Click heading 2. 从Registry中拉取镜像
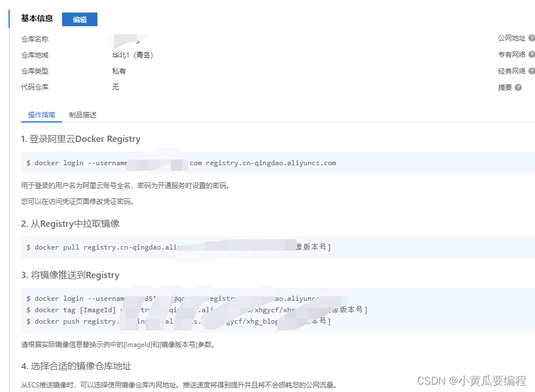 [x=70, y=224]
